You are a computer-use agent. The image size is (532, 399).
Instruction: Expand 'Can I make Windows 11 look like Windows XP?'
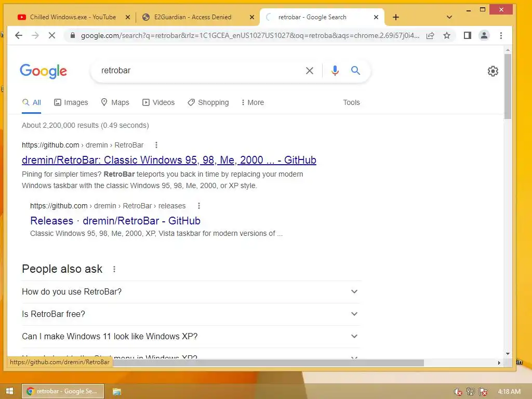pos(190,337)
